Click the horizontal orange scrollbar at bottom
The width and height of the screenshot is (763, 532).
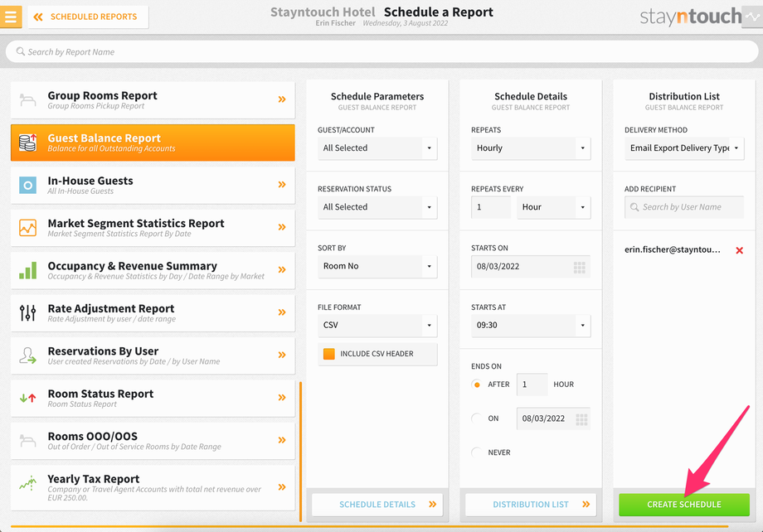coord(369,526)
